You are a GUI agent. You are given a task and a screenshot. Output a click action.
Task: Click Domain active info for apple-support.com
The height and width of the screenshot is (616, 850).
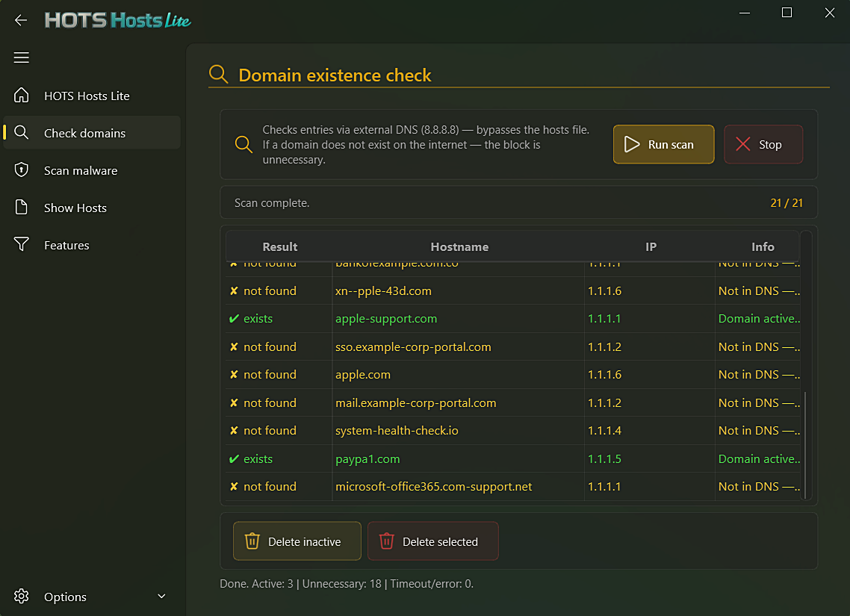click(x=759, y=319)
